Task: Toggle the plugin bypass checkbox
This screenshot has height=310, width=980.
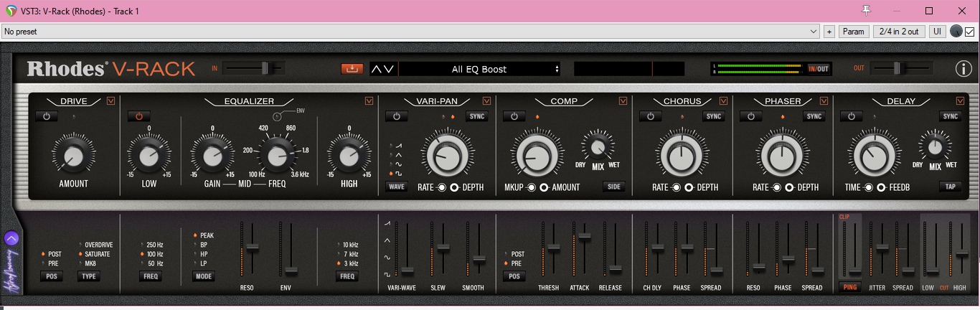Action: [x=970, y=32]
